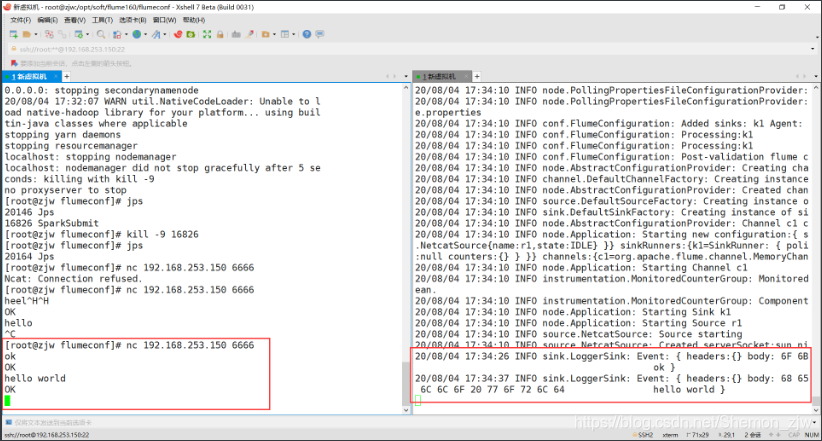Expand the copy/paste dropdown arrow
Image resolution: width=822 pixels, height=441 pixels.
point(126,35)
